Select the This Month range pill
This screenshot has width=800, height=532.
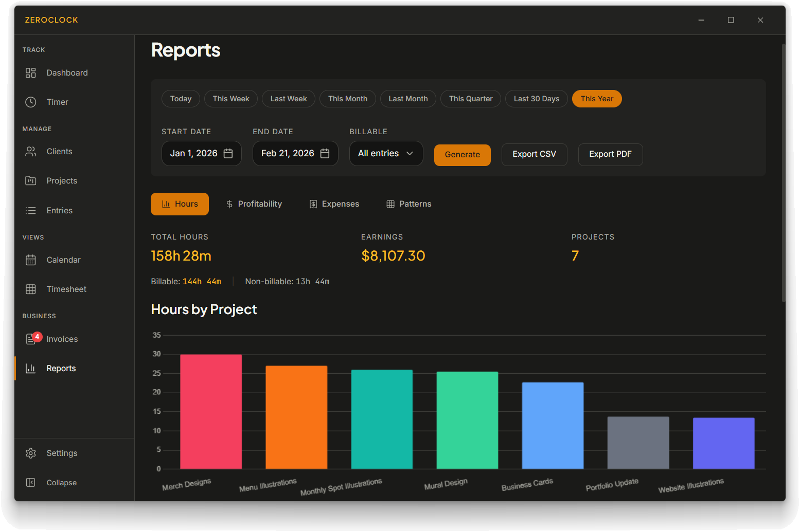click(347, 99)
